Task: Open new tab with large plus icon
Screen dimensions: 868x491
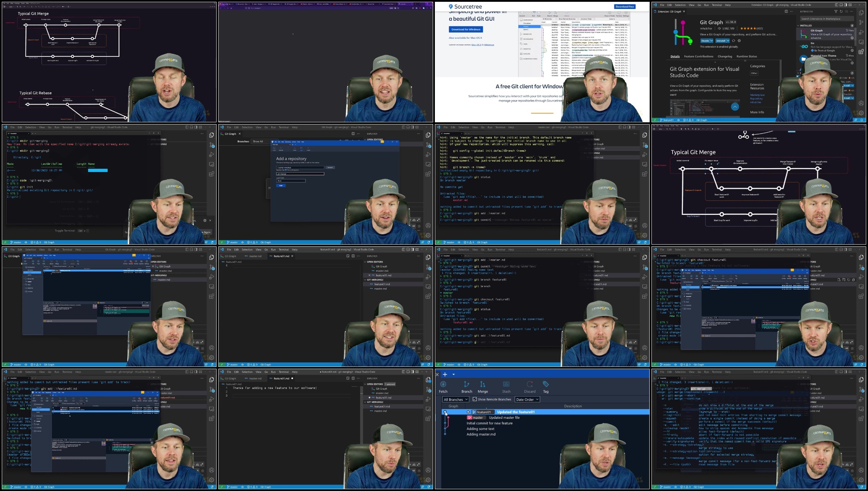Action: pos(445,374)
